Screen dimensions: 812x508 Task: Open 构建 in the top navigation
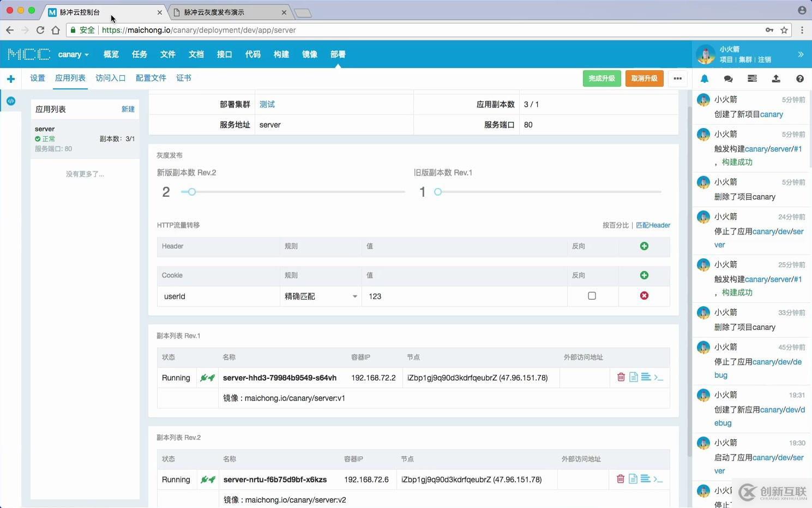point(281,55)
